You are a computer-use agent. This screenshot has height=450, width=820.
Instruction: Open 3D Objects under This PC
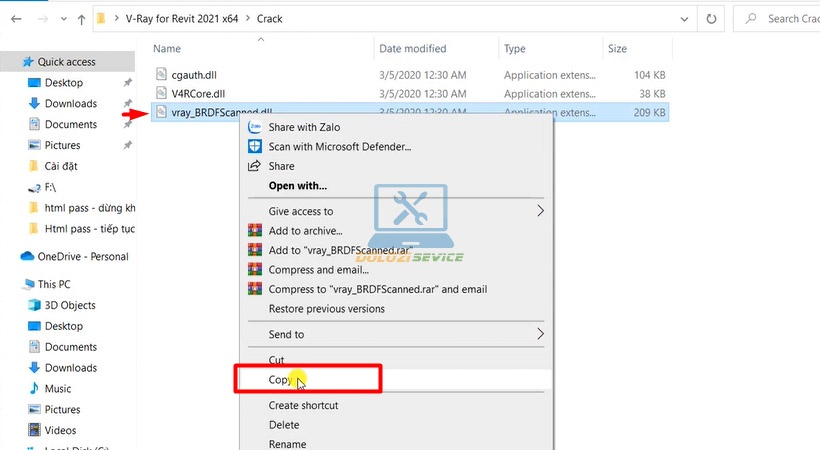click(70, 305)
